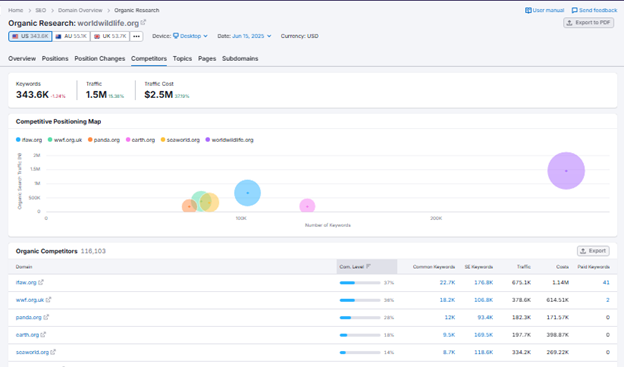Viewport: 624px width, 367px height.
Task: Click the blue ifaw.org bubble in chart
Action: point(248,193)
